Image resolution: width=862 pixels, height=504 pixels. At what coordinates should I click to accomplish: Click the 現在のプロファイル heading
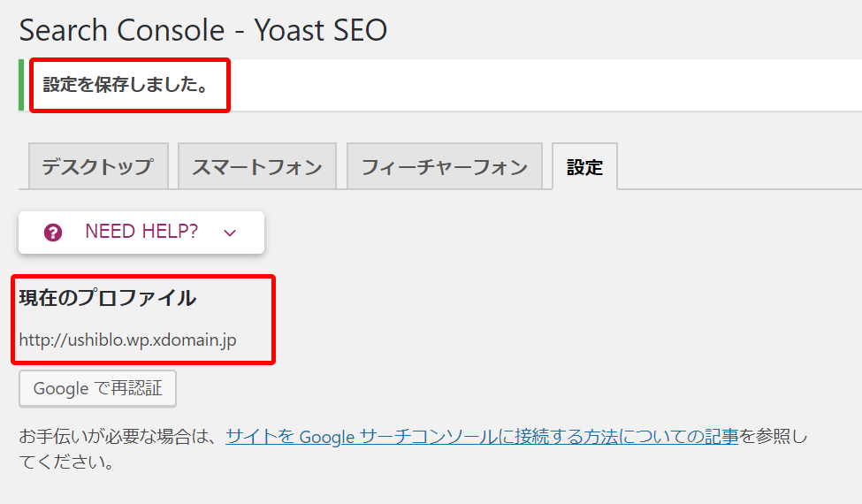[108, 298]
